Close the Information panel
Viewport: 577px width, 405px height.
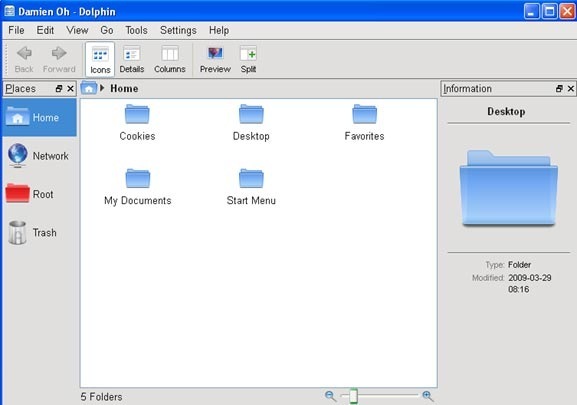pyautogui.click(x=571, y=89)
